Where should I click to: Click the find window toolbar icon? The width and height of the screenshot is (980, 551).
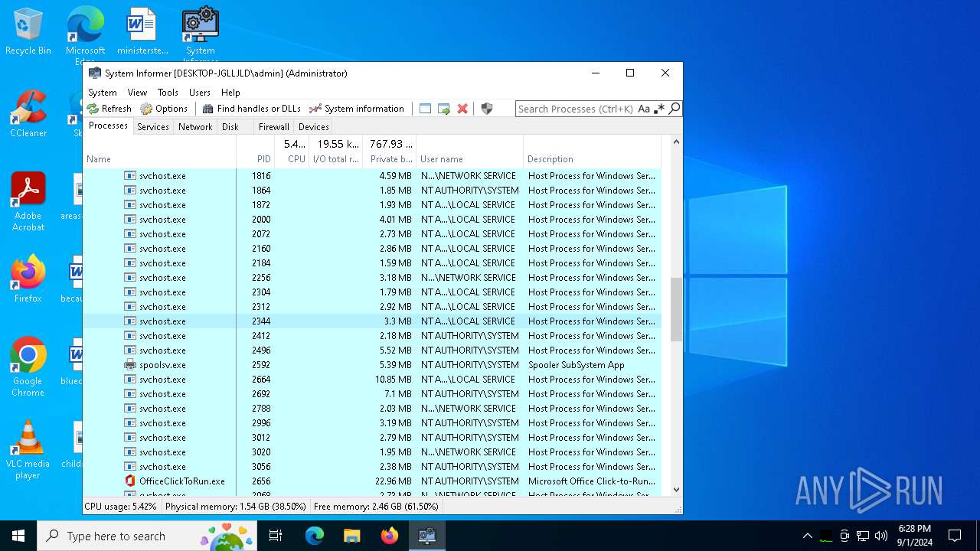click(x=426, y=109)
